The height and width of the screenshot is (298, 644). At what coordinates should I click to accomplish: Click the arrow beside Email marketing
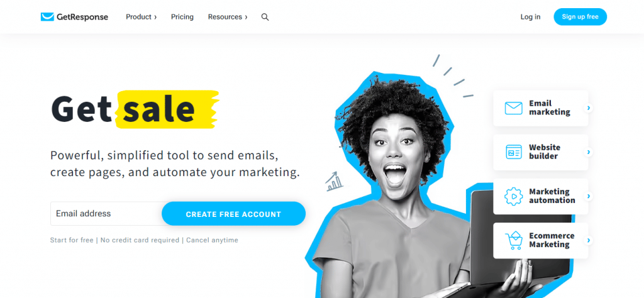pos(589,108)
